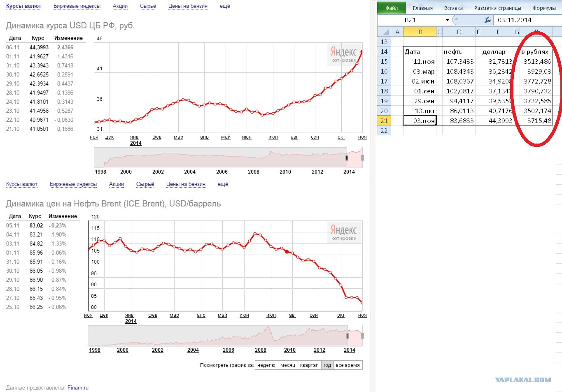
Task: Open the green Файл tab in Excel
Action: [x=392, y=8]
